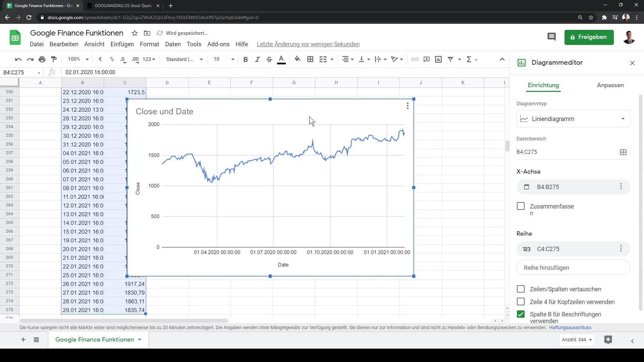644x362 pixels.
Task: Select data range grid icon
Action: [623, 152]
